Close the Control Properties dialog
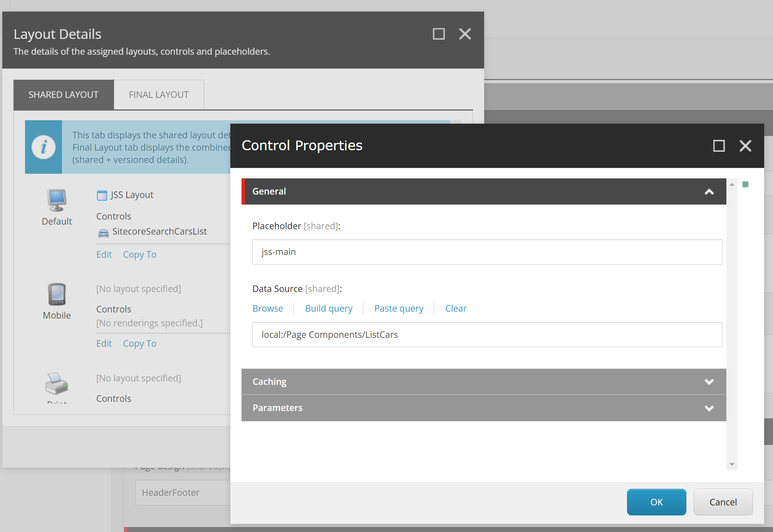 click(745, 146)
